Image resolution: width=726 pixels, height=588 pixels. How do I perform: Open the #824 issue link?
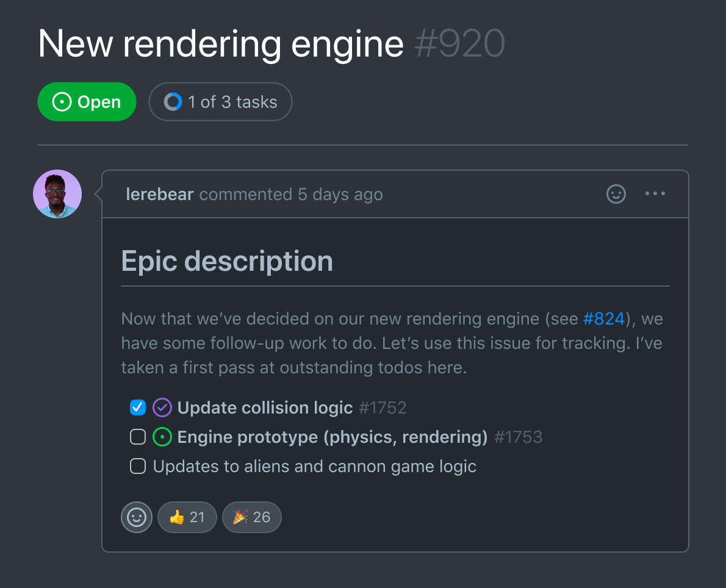tap(604, 318)
